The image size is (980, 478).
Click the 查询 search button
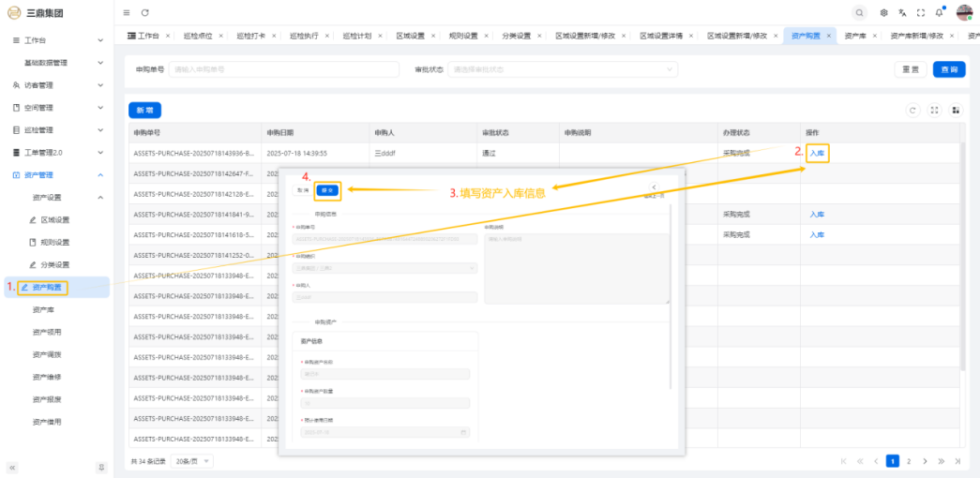coord(949,69)
